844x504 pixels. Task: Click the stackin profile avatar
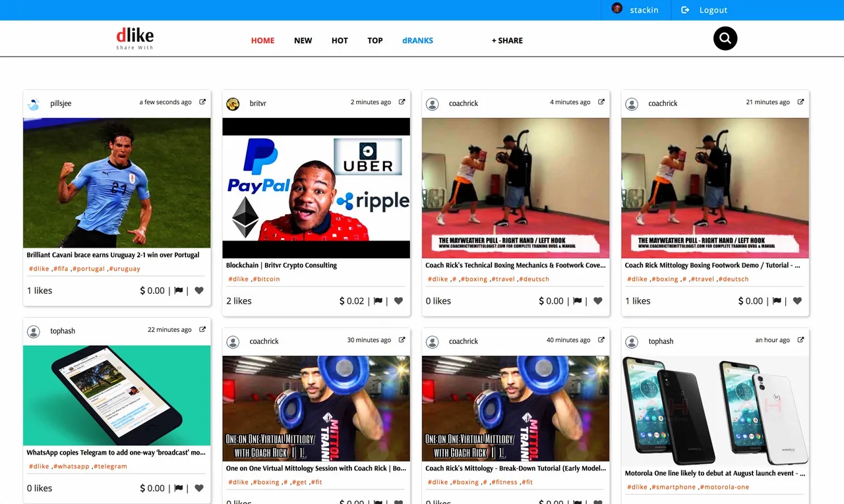click(617, 9)
